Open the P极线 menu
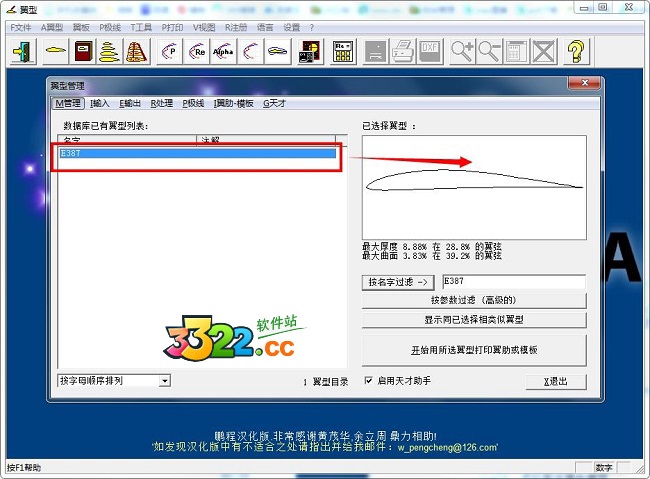 click(110, 27)
